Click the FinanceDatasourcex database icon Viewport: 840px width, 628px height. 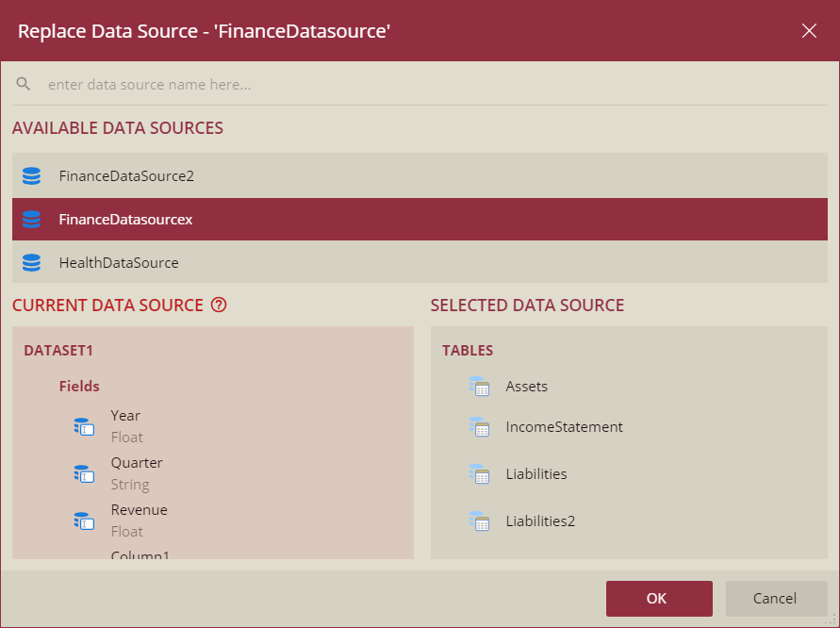(32, 219)
